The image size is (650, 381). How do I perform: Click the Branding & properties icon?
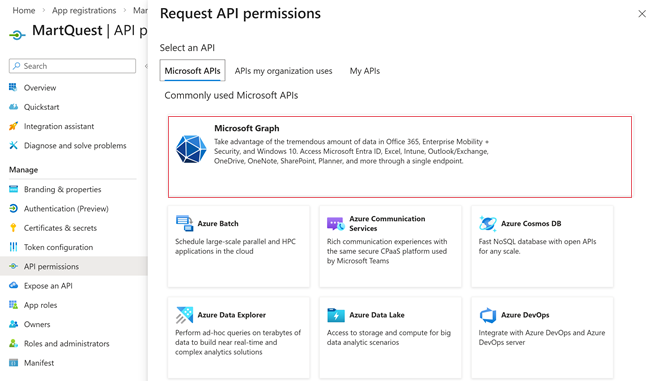point(13,189)
